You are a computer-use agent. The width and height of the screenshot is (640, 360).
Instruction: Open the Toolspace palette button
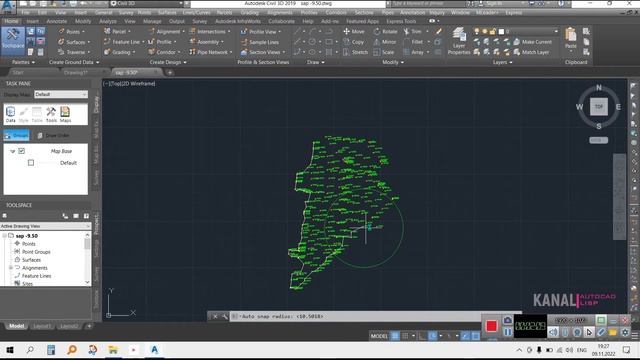(x=13, y=40)
